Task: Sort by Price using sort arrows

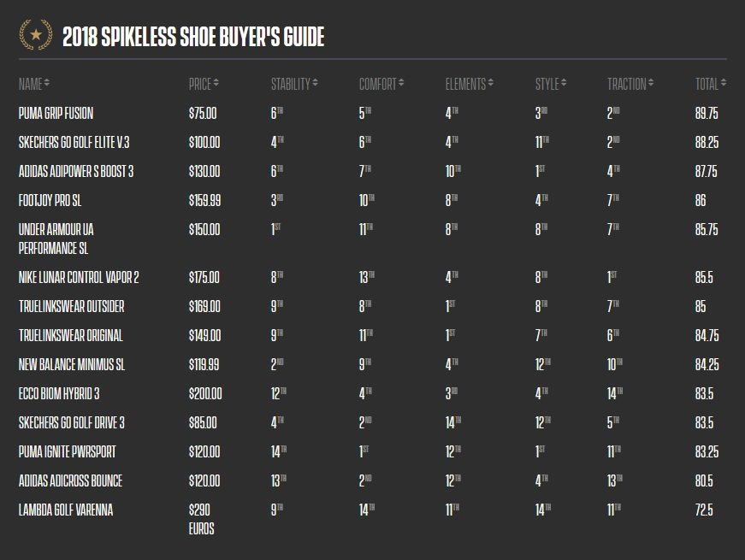Action: coord(216,83)
